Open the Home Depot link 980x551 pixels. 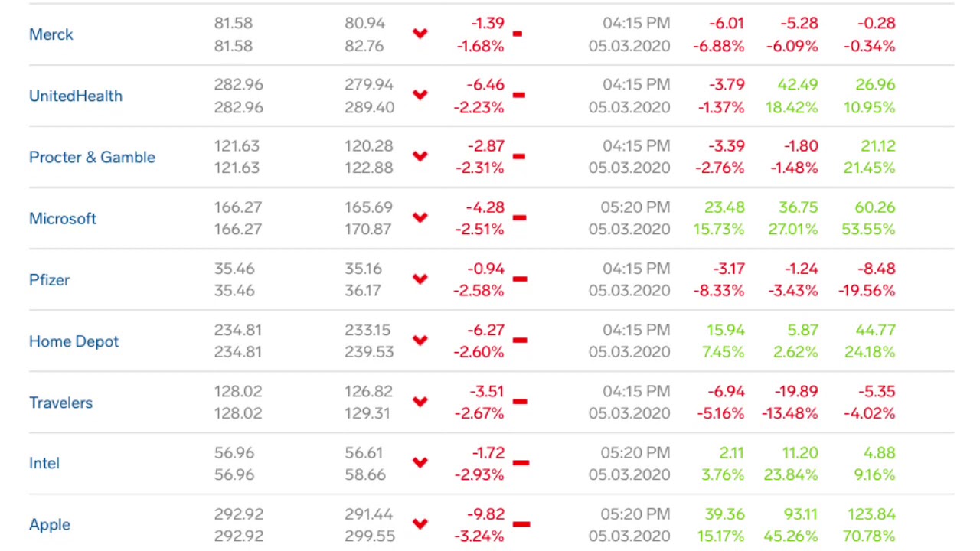point(73,341)
